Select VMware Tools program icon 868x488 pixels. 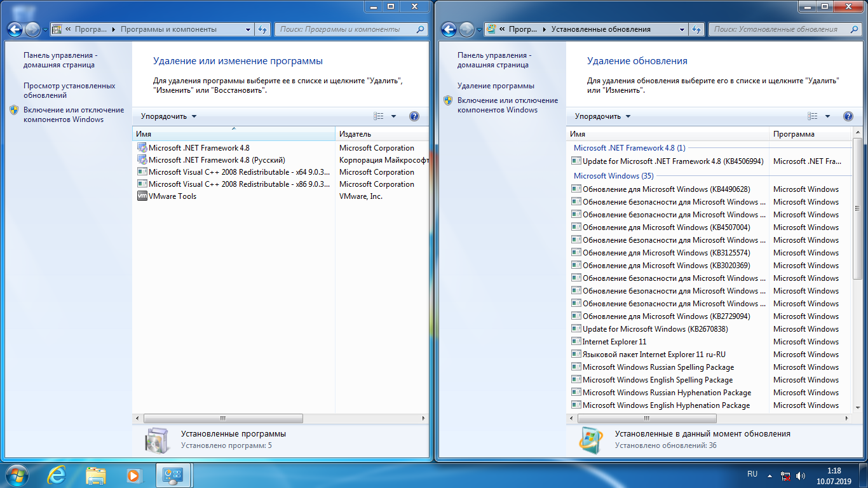142,196
